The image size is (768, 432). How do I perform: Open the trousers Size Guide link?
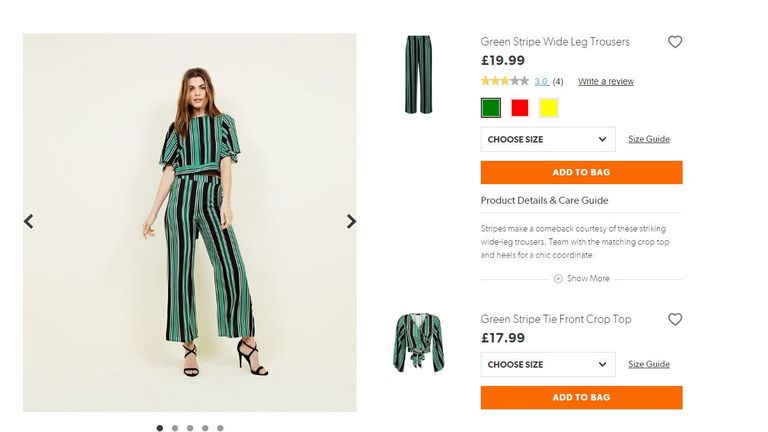coord(649,139)
